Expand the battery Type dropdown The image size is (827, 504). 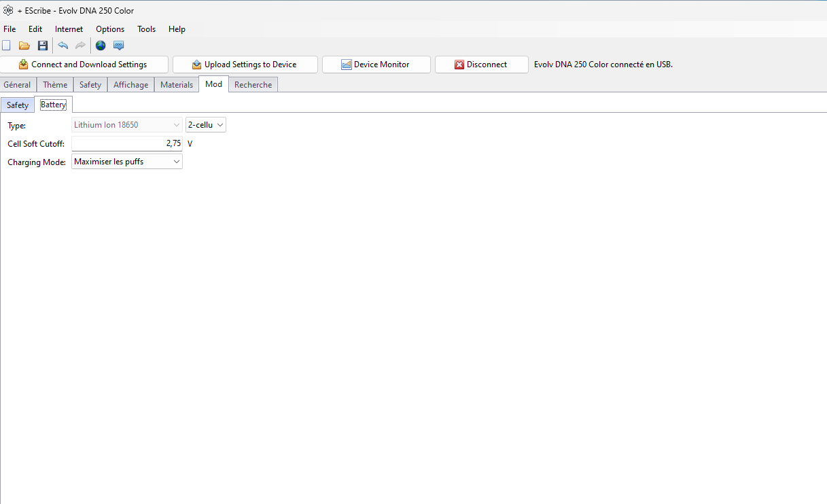(x=126, y=125)
